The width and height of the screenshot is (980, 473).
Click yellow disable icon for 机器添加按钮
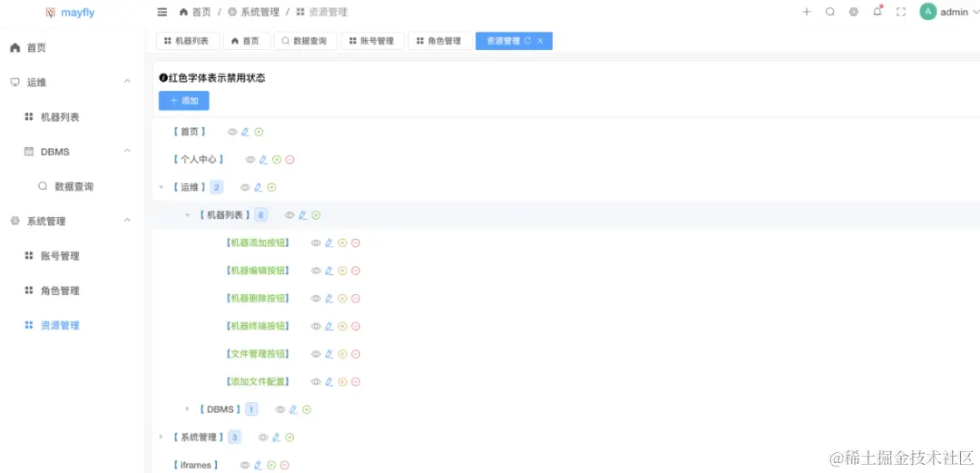click(x=342, y=242)
